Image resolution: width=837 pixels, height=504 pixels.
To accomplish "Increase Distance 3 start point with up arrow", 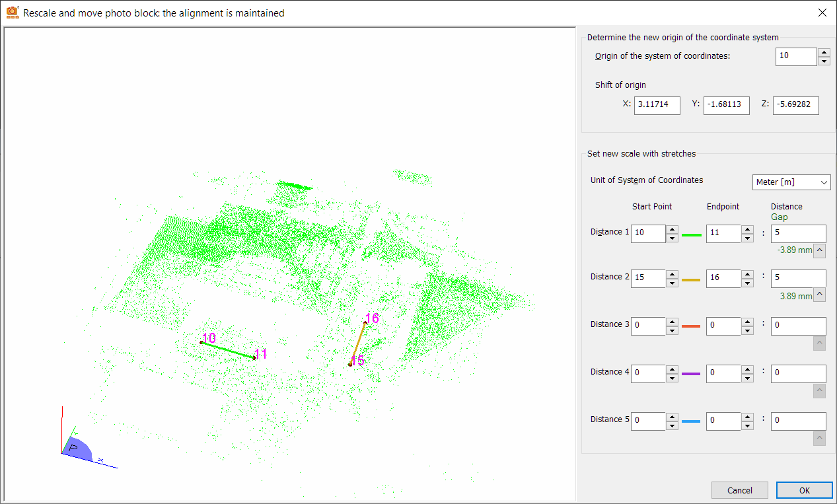I will pyautogui.click(x=672, y=322).
